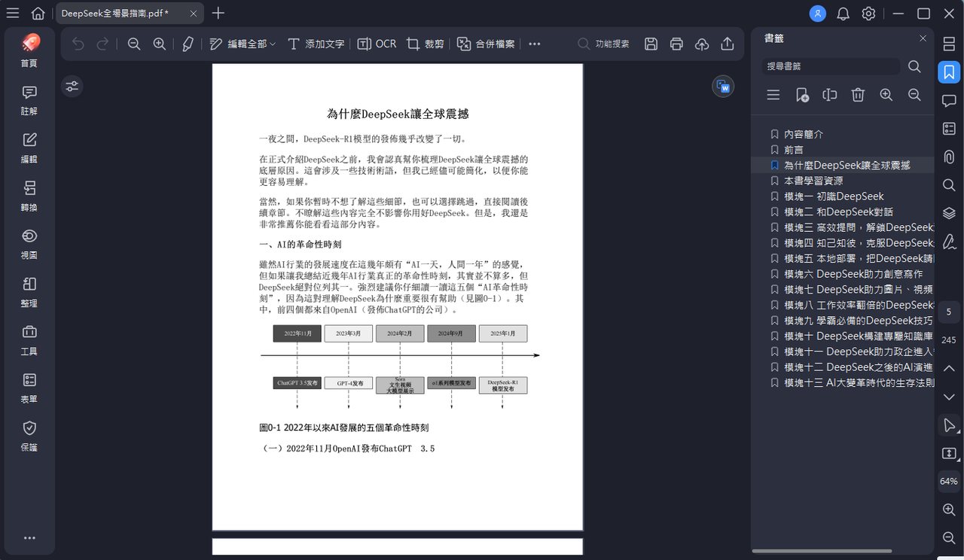Show more toolbar options
964x560 pixels.
535,44
